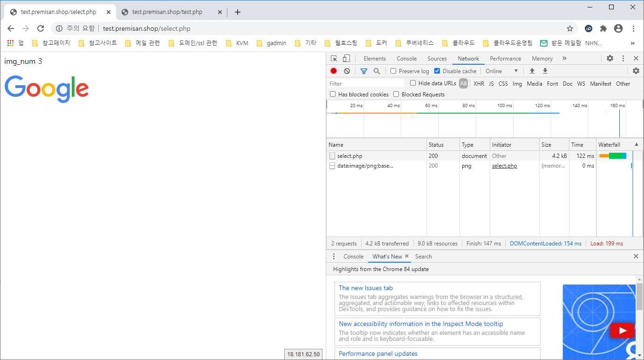Viewport: 644px width, 360px height.
Task: Toggle the network filter funnel icon
Action: [364, 71]
